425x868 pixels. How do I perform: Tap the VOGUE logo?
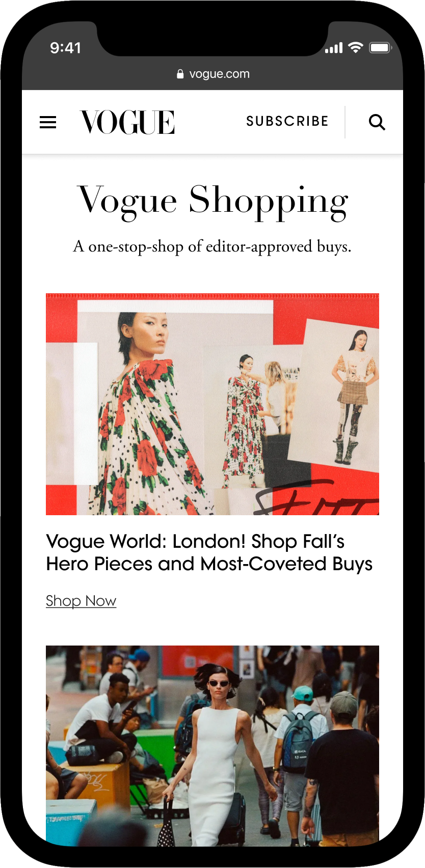pos(127,122)
